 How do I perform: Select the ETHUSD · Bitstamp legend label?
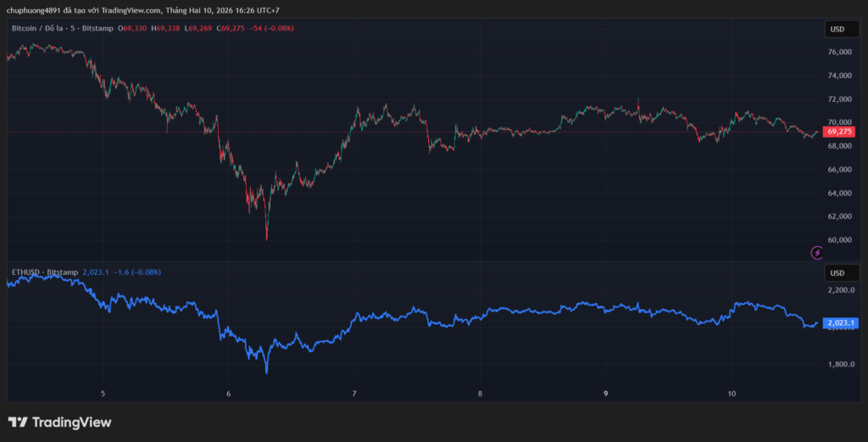coord(45,272)
